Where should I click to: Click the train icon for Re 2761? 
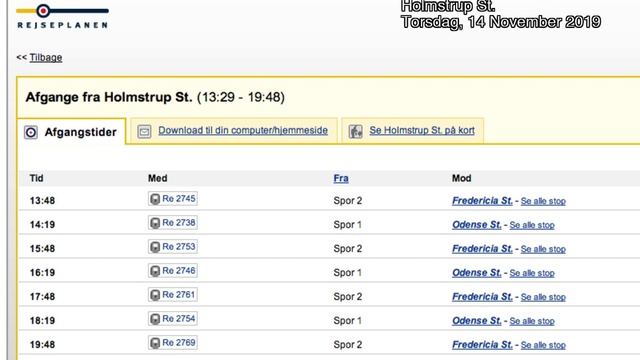(x=155, y=295)
